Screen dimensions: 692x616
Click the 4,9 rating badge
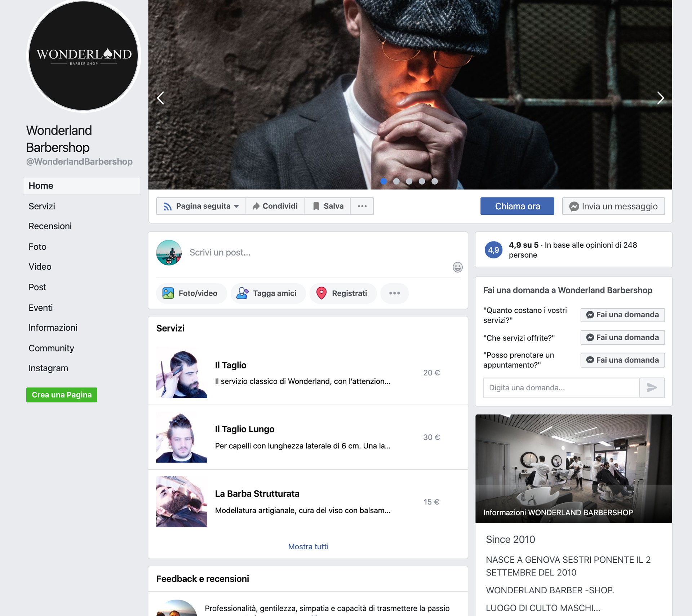493,250
